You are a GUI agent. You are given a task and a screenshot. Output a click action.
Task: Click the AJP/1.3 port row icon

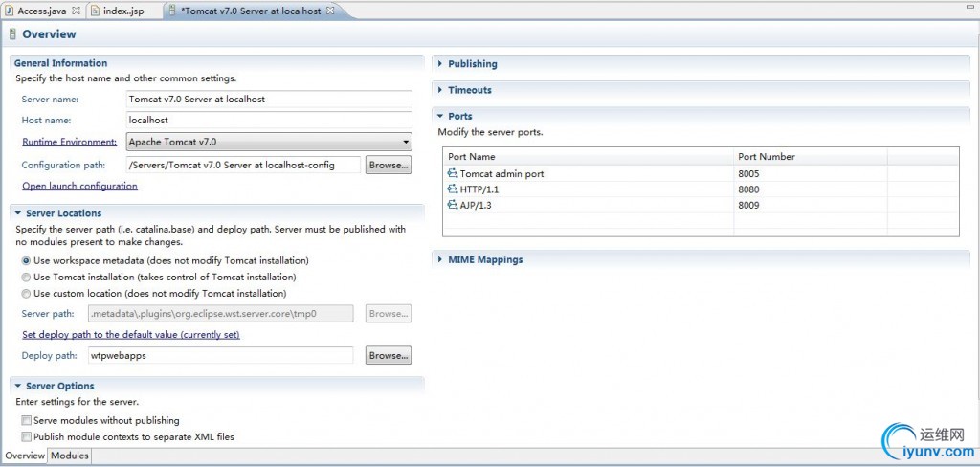453,205
